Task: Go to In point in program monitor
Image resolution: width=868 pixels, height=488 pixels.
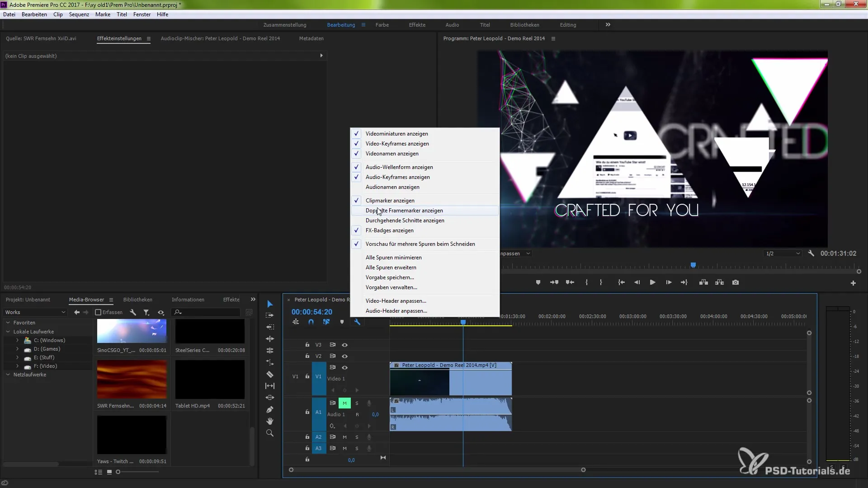Action: pyautogui.click(x=622, y=282)
